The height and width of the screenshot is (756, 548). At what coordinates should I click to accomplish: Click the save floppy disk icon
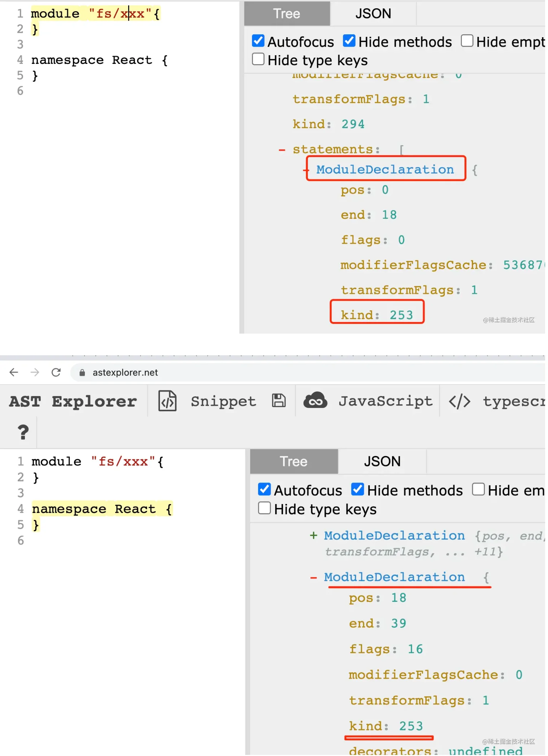pyautogui.click(x=279, y=401)
